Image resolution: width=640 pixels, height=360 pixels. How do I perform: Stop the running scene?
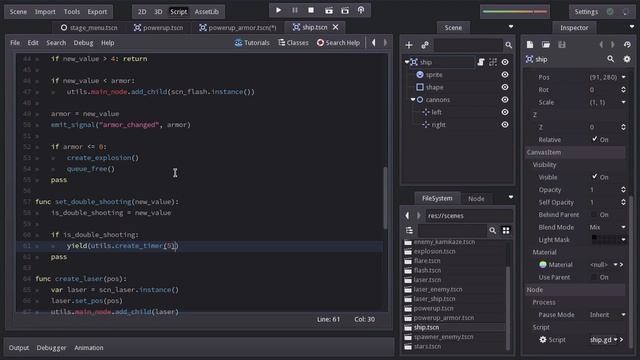311,10
